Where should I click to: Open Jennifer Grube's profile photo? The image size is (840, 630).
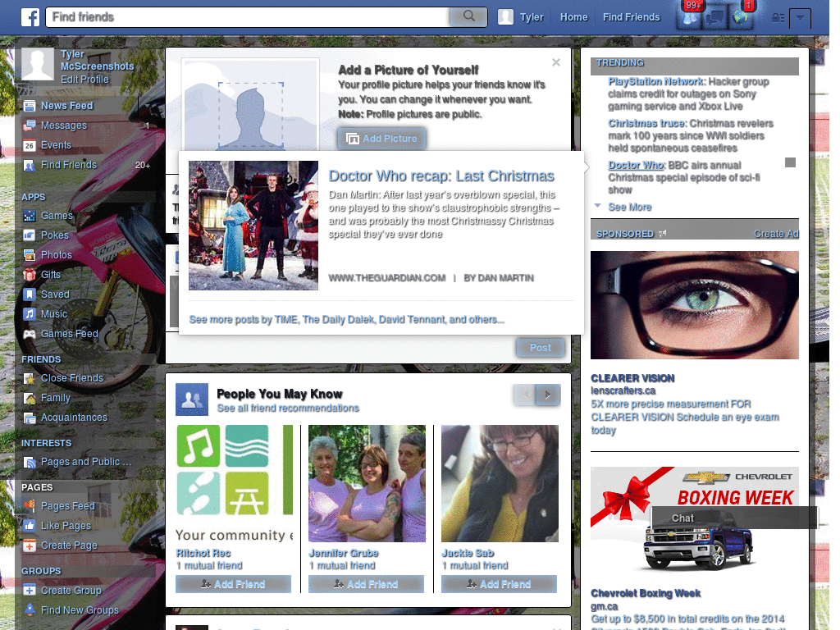pos(367,484)
